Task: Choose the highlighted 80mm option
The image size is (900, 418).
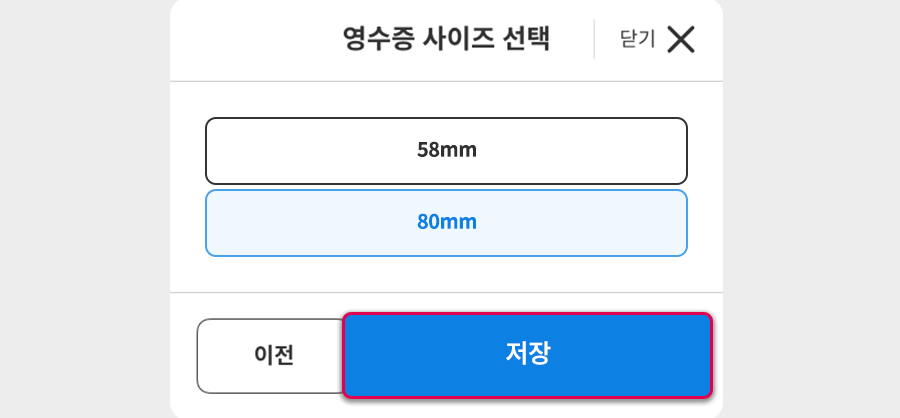Action: point(447,223)
